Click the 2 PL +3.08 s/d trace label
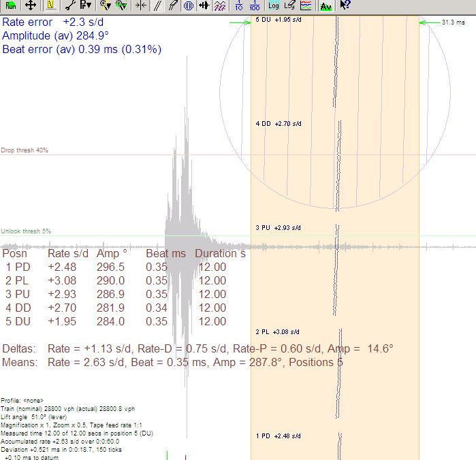This screenshot has width=476, height=460. (x=277, y=332)
